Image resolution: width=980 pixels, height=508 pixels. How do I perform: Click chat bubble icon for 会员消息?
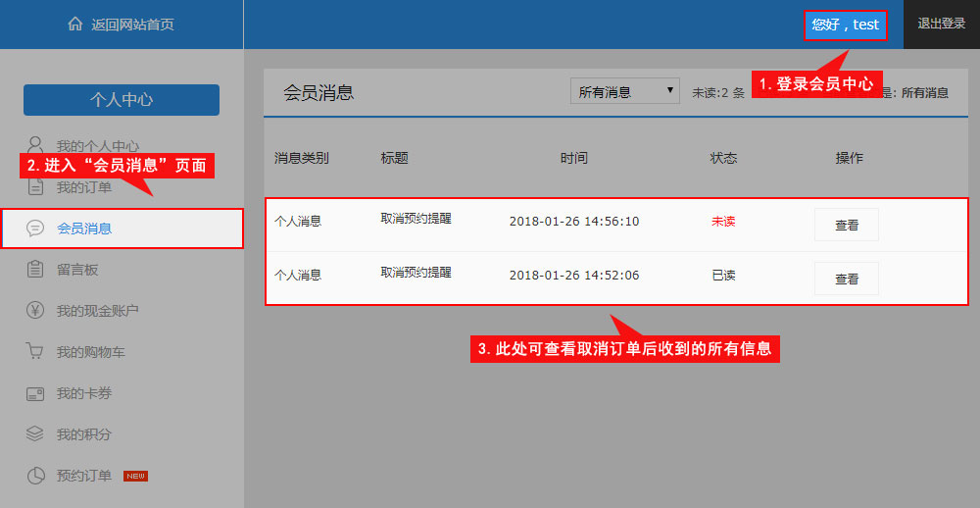point(35,229)
